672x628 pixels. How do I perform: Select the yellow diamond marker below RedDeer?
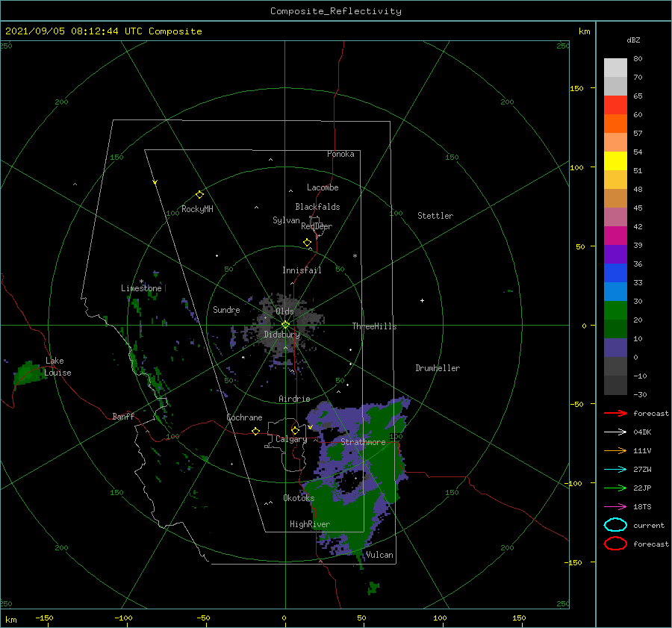click(x=308, y=243)
